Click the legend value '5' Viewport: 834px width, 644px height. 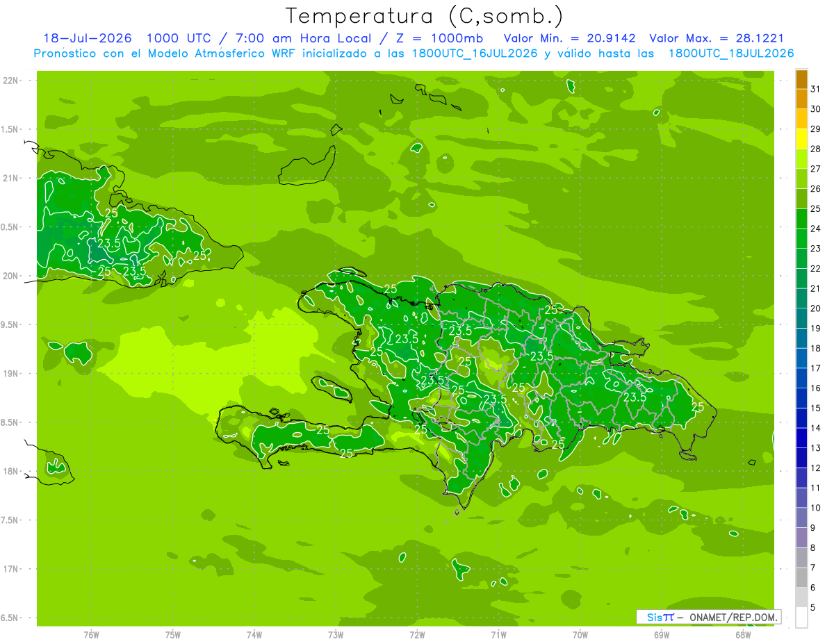[813, 608]
